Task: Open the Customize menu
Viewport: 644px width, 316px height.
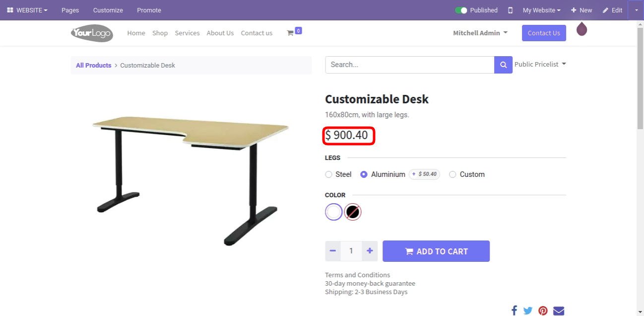Action: coord(108,10)
